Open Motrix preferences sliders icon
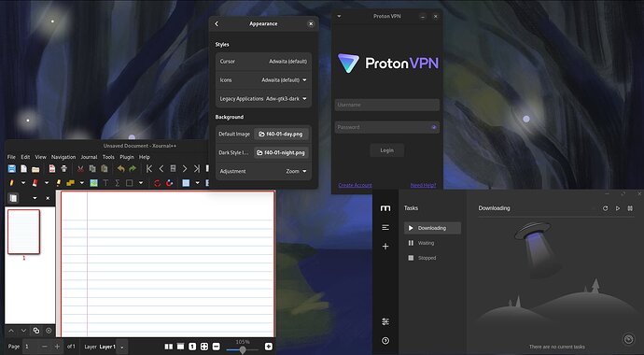The image size is (644, 355). (385, 321)
